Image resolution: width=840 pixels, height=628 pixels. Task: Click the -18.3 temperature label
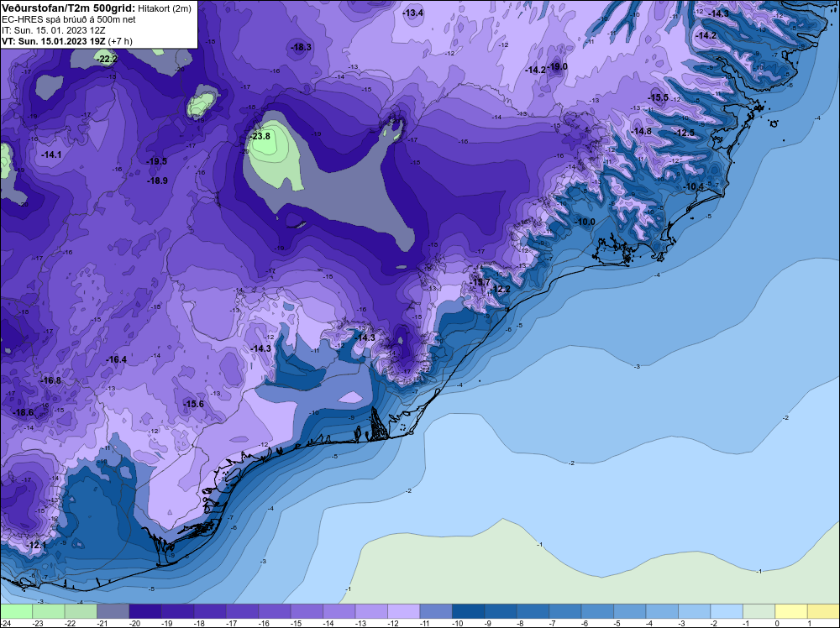coord(301,47)
